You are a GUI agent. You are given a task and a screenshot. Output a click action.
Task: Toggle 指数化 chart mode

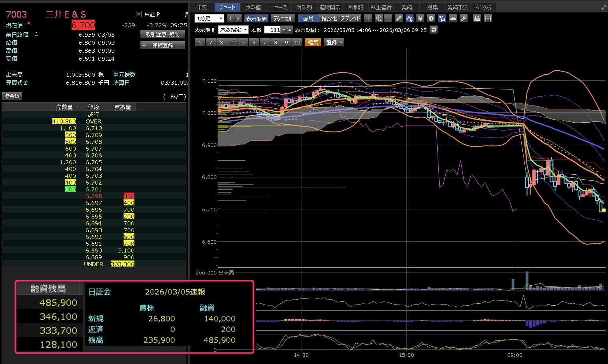pos(329,18)
